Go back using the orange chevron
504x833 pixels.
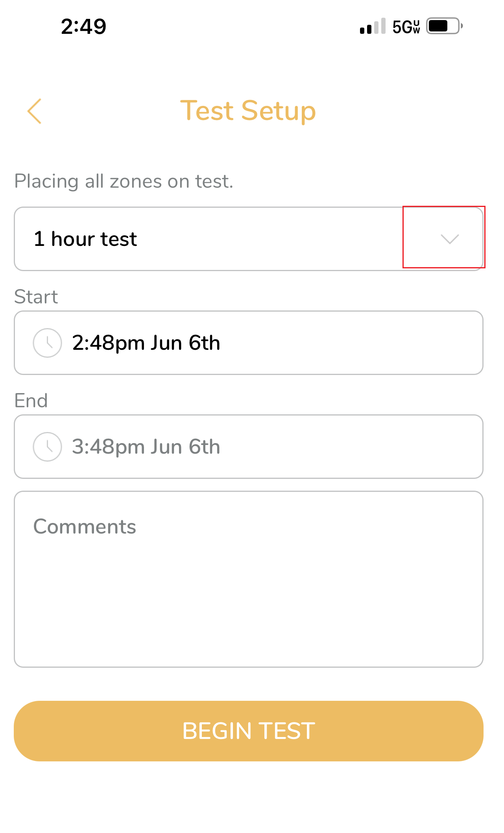(35, 111)
